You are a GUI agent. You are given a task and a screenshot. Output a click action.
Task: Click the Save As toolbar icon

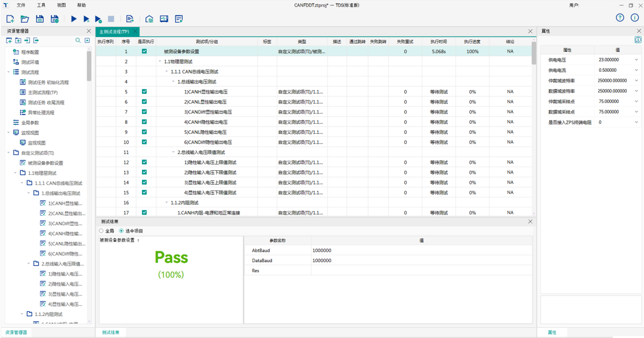coord(55,19)
